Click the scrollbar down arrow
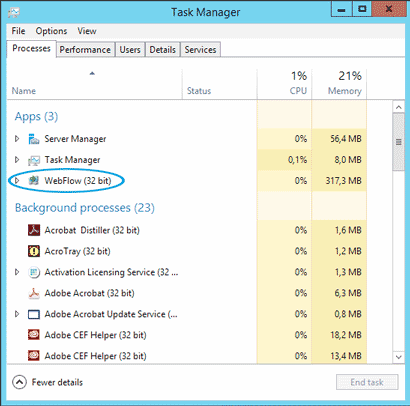The image size is (410, 406). [398, 357]
